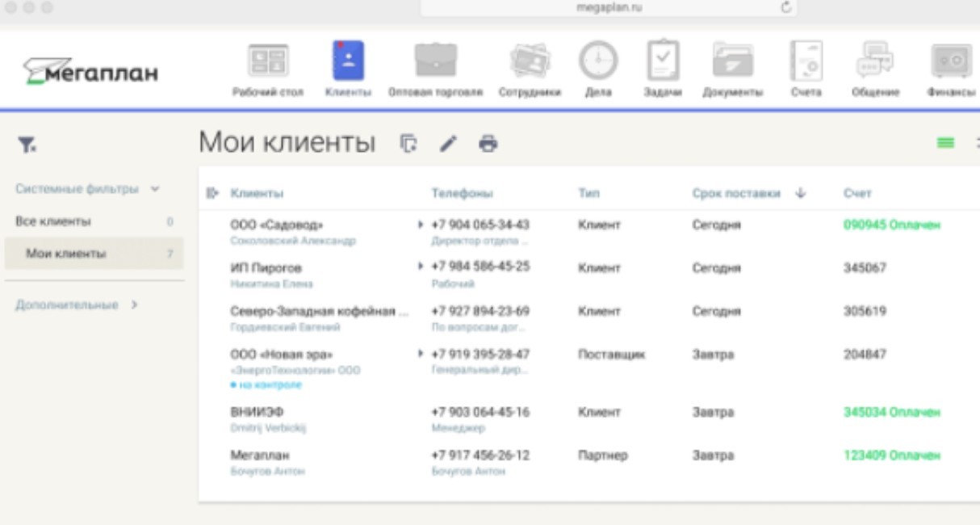The image size is (980, 525).
Task: Expand phone list for ООО «Садовод»
Action: tap(421, 225)
